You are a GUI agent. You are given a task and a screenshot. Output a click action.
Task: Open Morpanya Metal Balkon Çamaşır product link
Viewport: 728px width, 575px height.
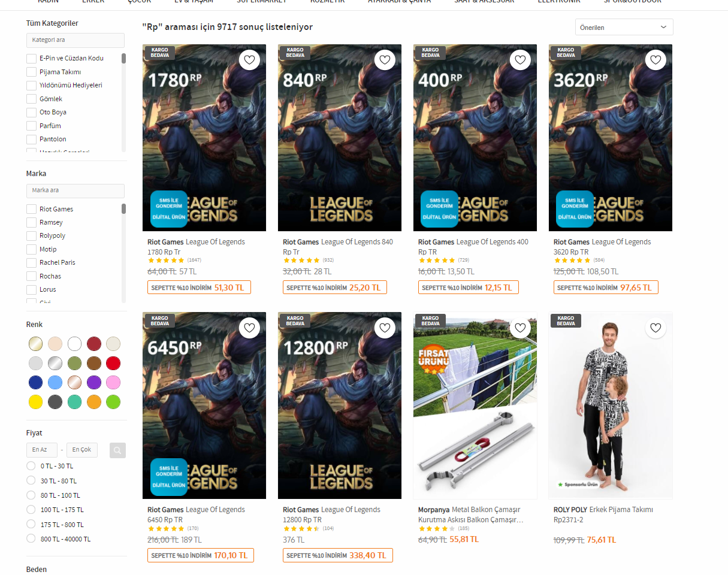469,515
